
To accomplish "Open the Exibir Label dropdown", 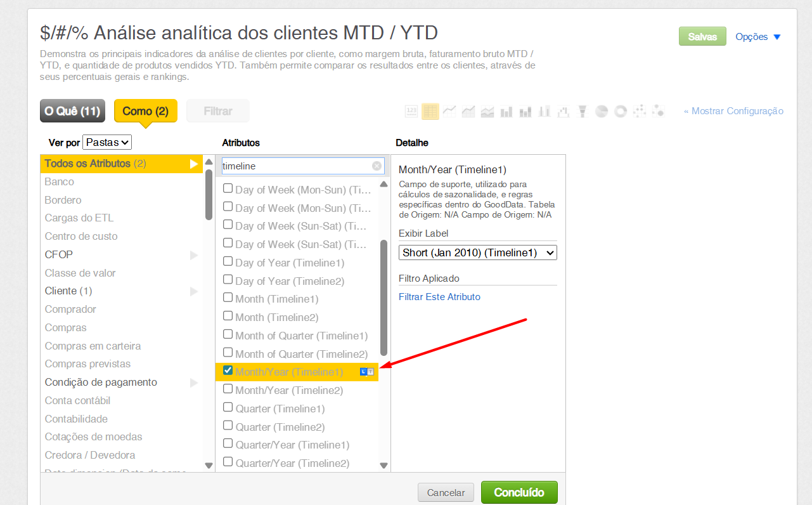I will point(478,253).
